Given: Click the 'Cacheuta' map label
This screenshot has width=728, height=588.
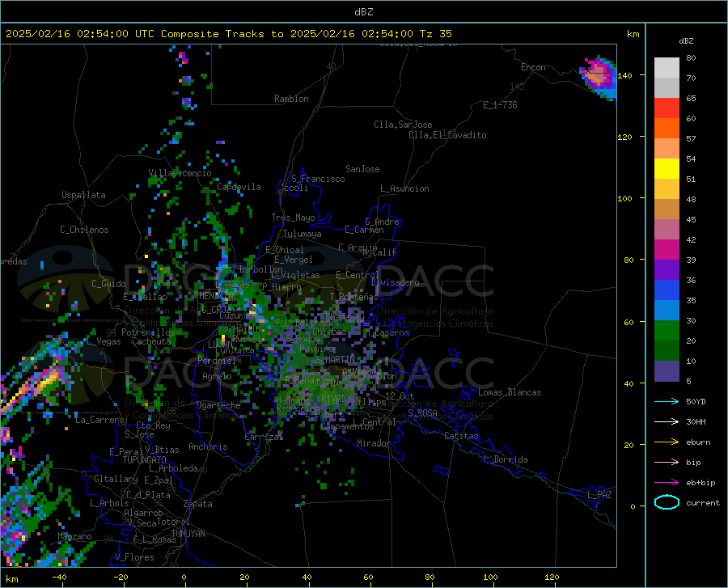Looking at the screenshot, I should (x=151, y=341).
